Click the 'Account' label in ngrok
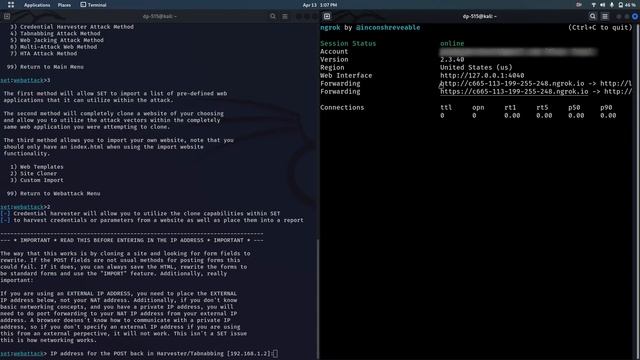Image resolution: width=640 pixels, height=360 pixels. (x=334, y=51)
